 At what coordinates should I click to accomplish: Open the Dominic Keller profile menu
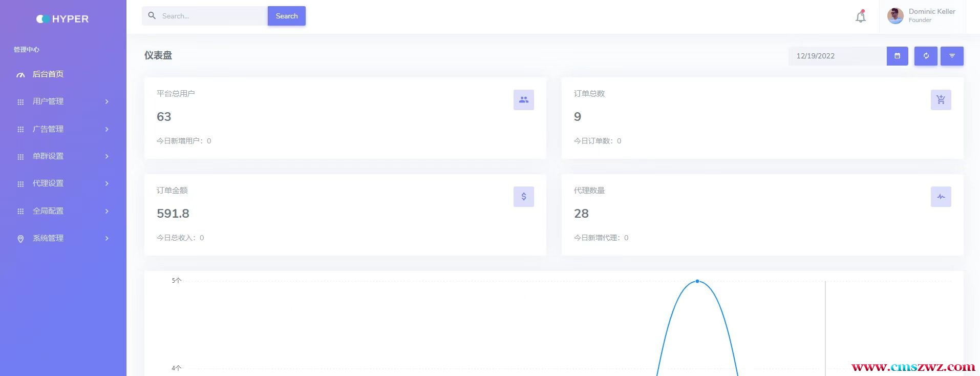922,16
